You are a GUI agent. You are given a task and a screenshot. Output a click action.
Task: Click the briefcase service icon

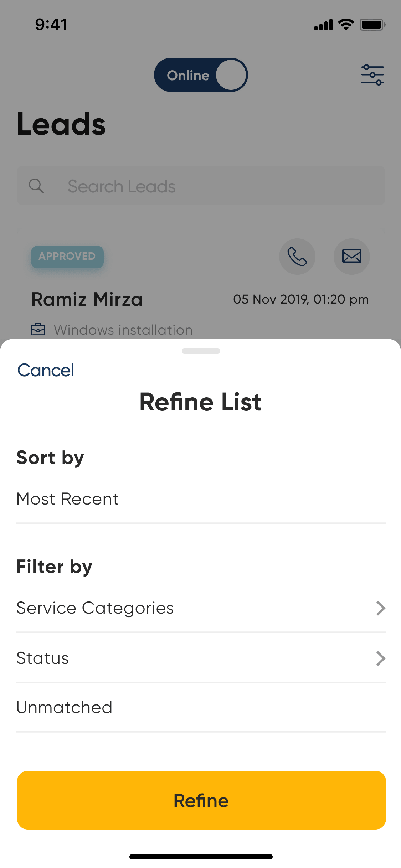[x=38, y=330]
